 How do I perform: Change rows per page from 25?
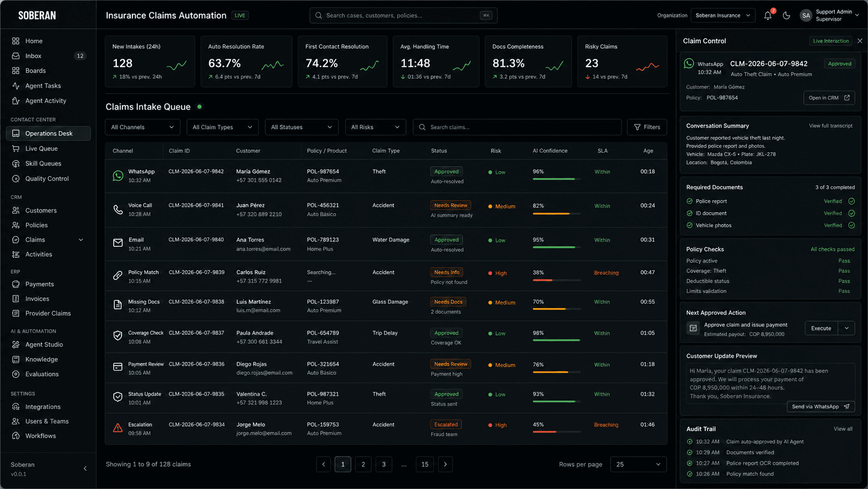pos(639,465)
